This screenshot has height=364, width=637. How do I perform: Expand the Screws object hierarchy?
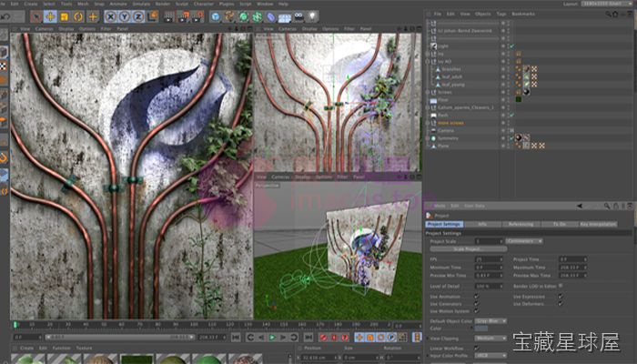(429, 92)
